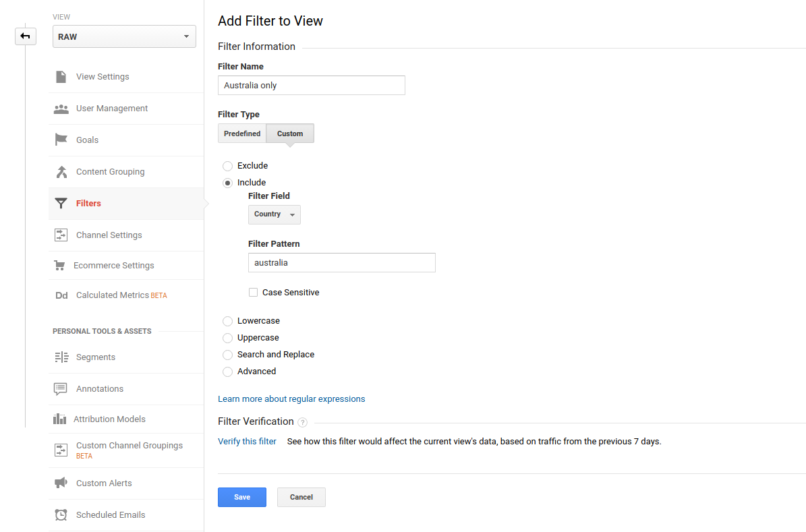Click the Custom Alerts megaphone icon
Viewport: 806px width, 532px height.
(x=61, y=483)
